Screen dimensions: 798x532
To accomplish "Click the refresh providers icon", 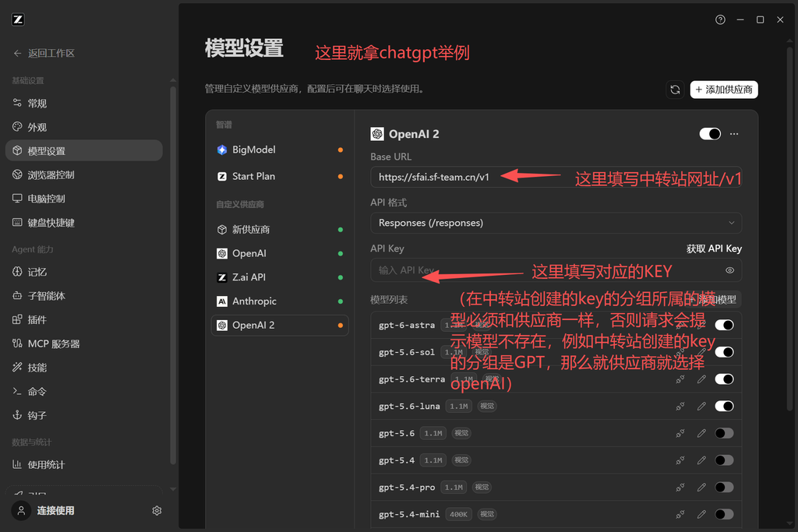I will 675,90.
